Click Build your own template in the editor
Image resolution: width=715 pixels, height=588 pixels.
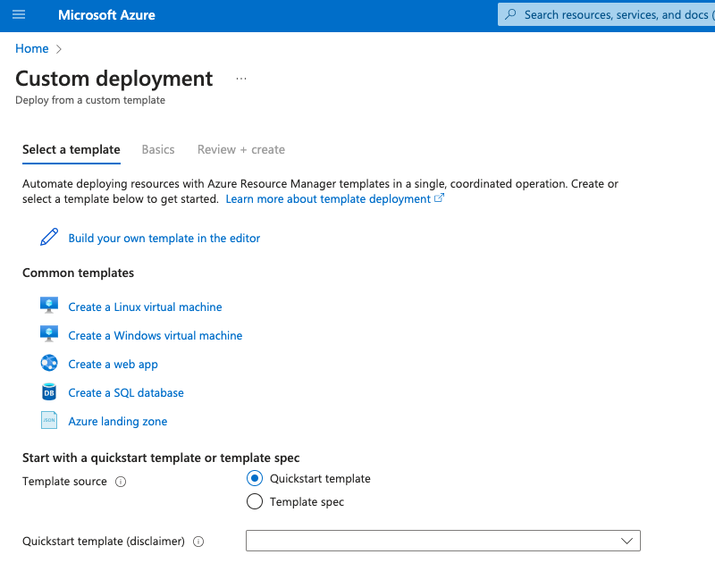pos(164,238)
